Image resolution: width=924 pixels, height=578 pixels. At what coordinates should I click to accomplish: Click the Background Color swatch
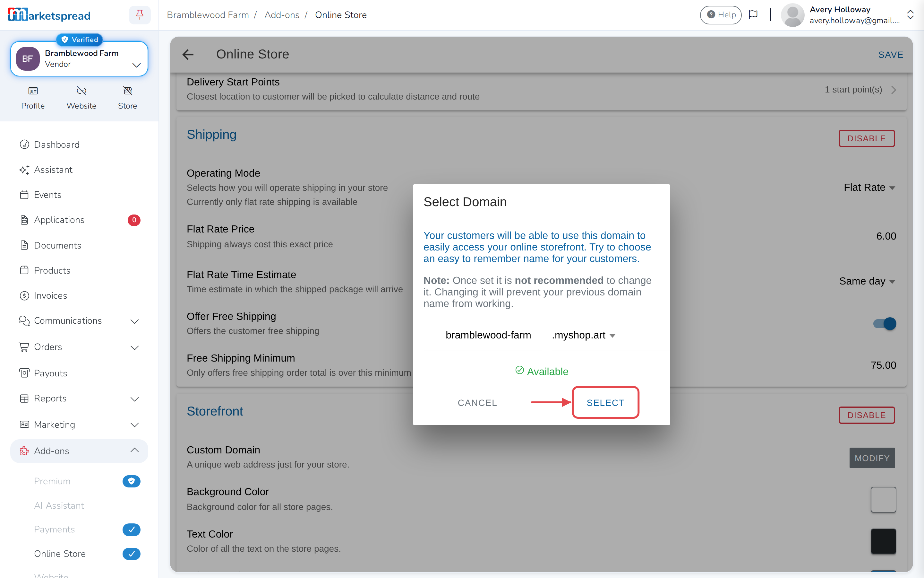883,499
